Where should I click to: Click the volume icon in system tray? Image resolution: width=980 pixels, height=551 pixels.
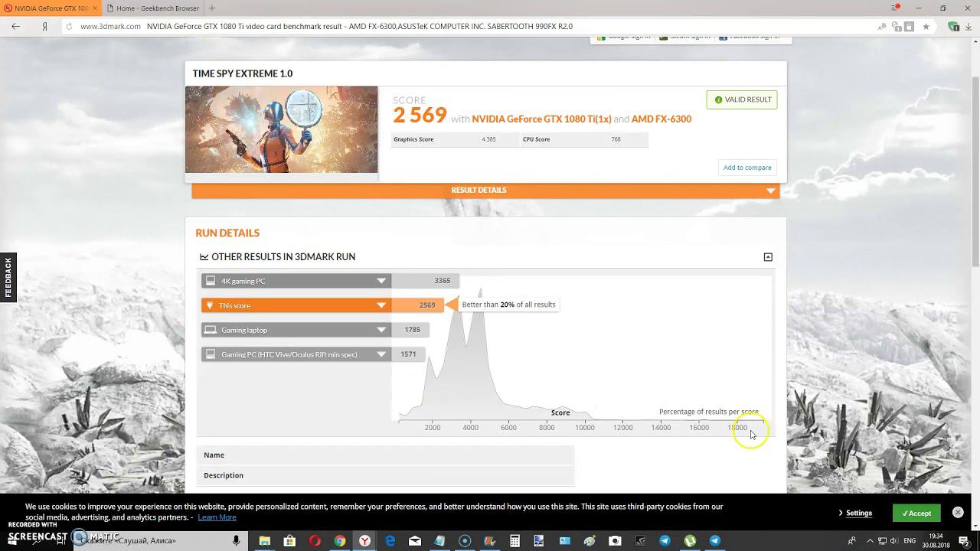point(893,541)
